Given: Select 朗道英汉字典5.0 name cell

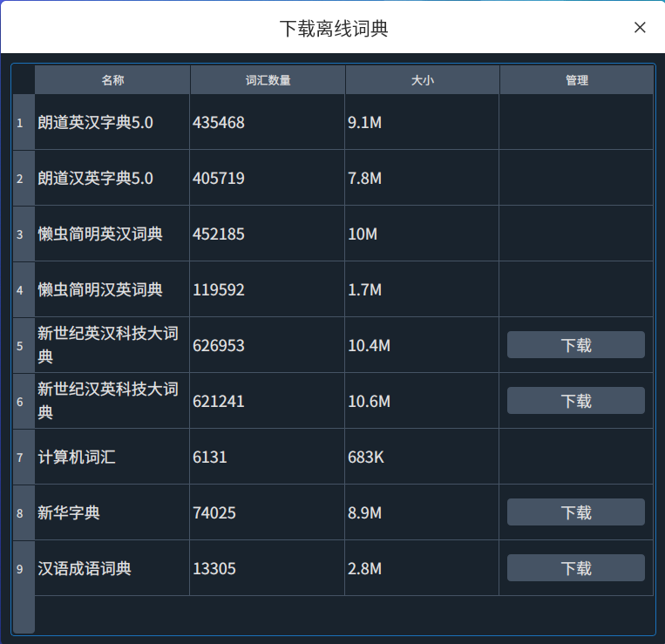Looking at the screenshot, I should (x=112, y=122).
